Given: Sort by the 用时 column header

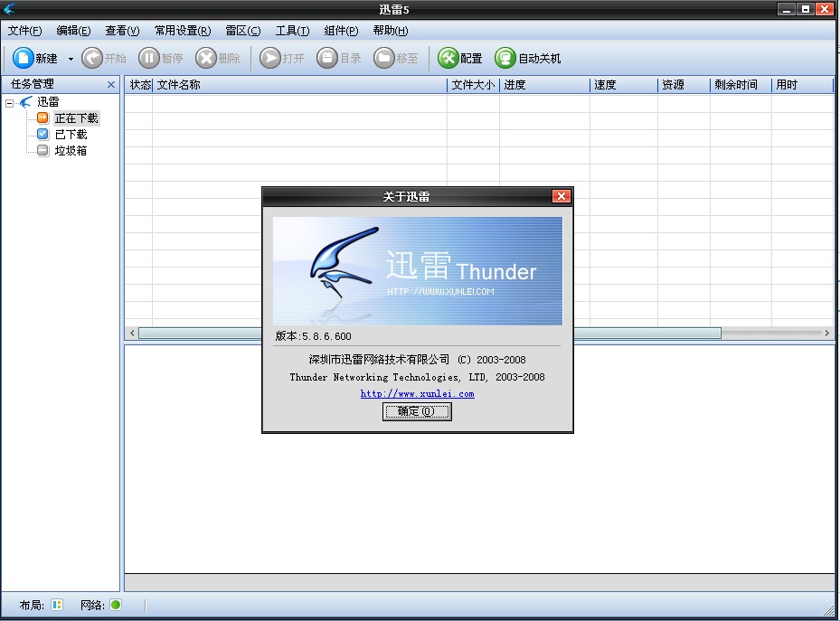Looking at the screenshot, I should pos(802,85).
